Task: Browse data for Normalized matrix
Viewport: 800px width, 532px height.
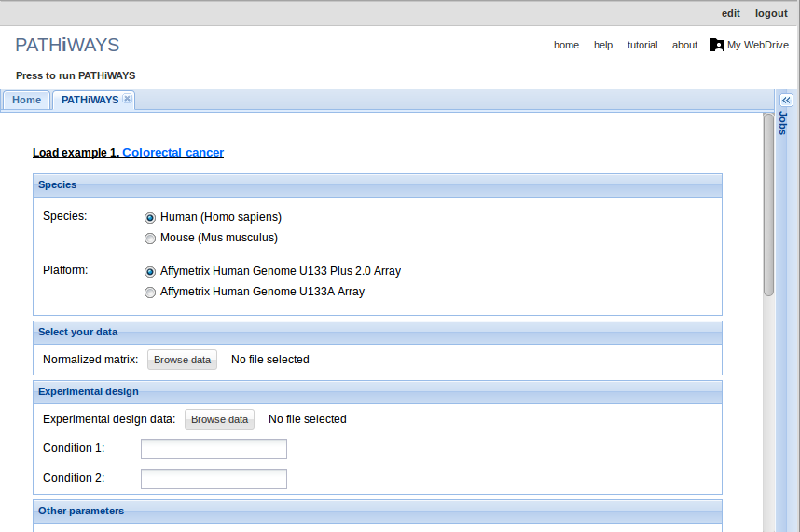Action: click(182, 360)
